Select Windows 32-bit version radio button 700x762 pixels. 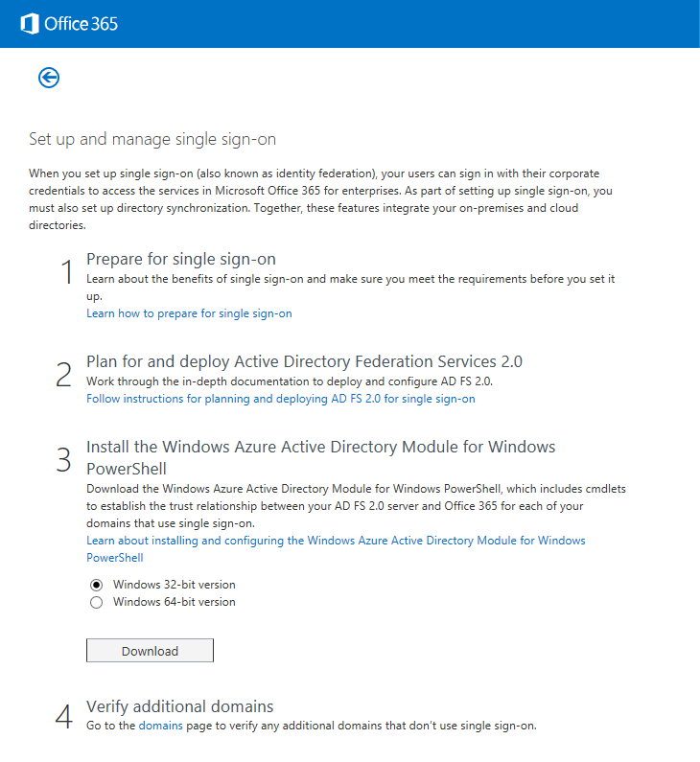pyautogui.click(x=96, y=585)
